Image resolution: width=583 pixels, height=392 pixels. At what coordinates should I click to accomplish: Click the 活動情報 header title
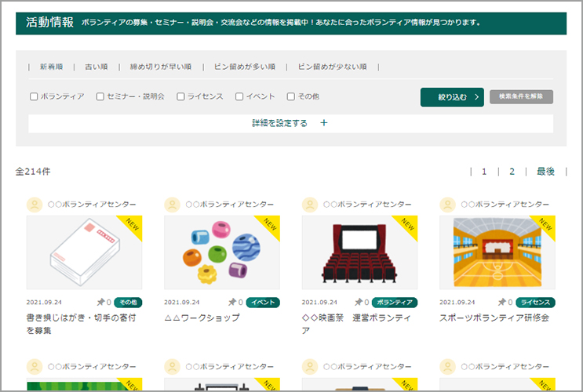click(x=49, y=22)
